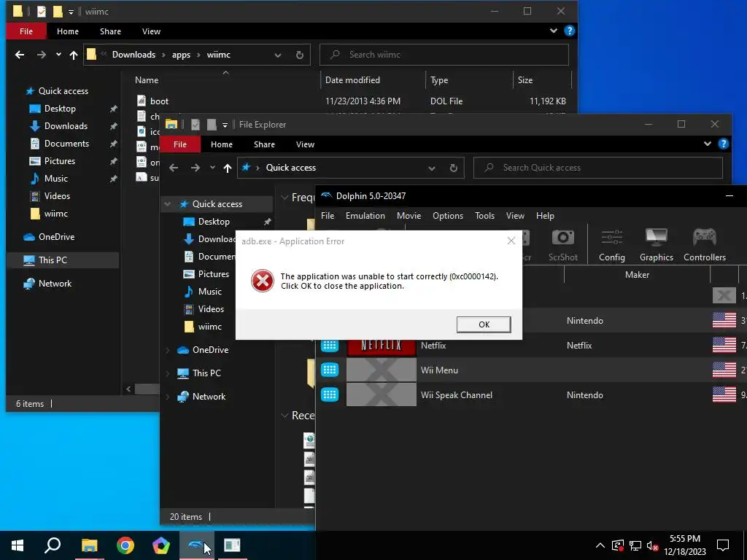Open Dolphin ScrShot screenshot tool
747x560 pixels.
(562, 245)
